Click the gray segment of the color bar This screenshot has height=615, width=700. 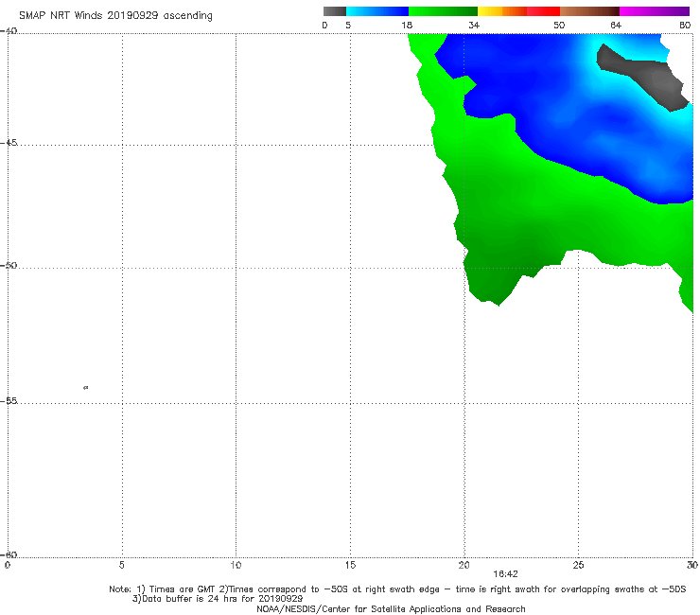(334, 11)
